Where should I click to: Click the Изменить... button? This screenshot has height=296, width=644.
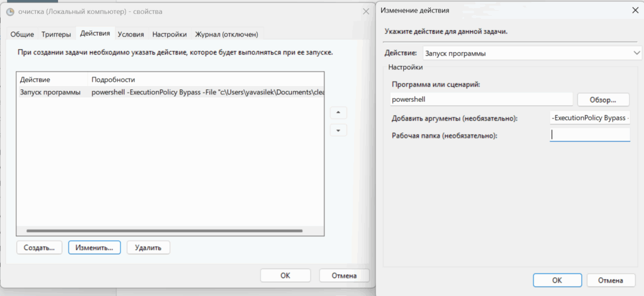(x=94, y=248)
